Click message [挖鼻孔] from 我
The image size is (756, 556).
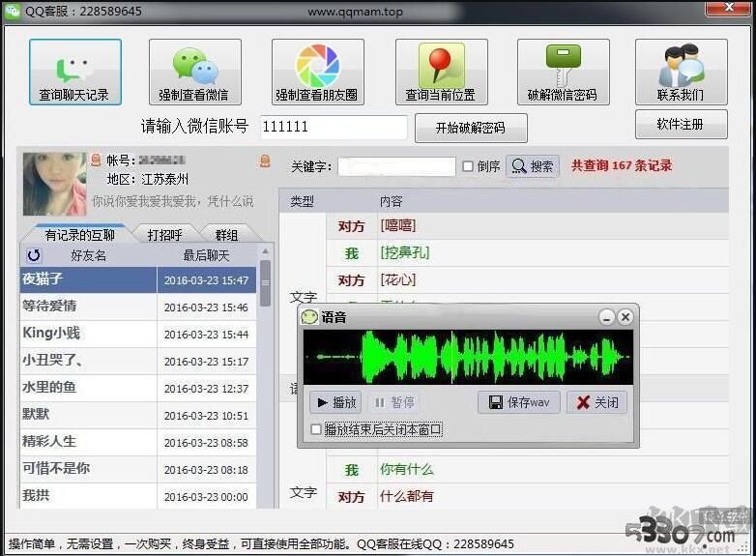point(405,252)
